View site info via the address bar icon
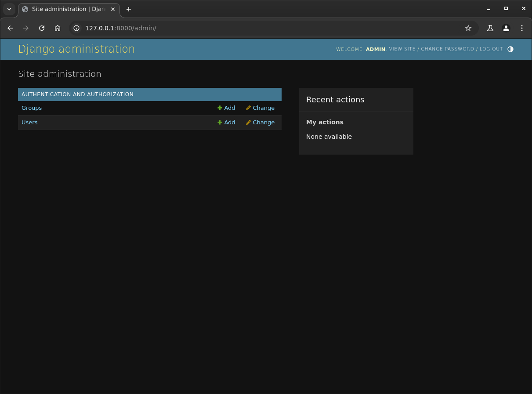Viewport: 532px width, 394px height. click(x=76, y=28)
